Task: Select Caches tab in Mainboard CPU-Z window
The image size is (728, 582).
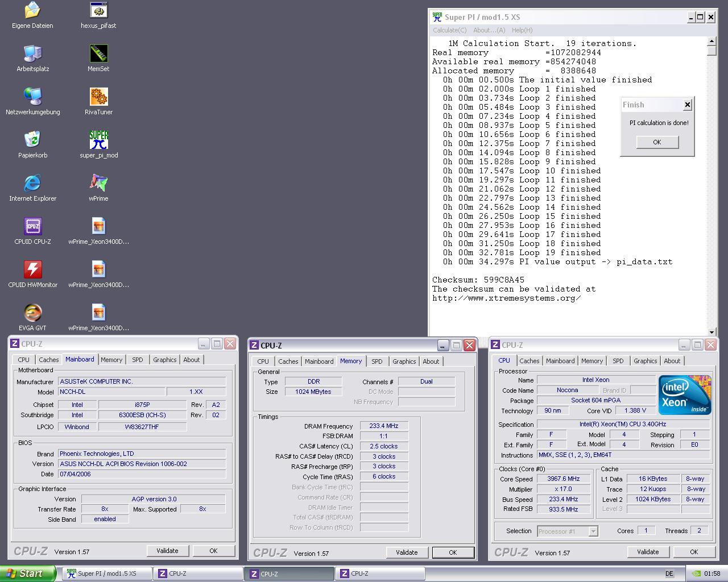Action: (x=48, y=360)
